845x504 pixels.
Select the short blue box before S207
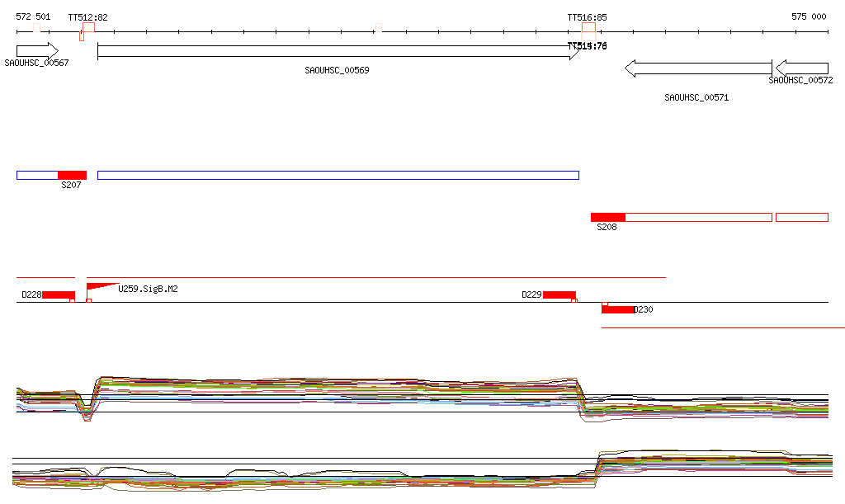tap(37, 175)
